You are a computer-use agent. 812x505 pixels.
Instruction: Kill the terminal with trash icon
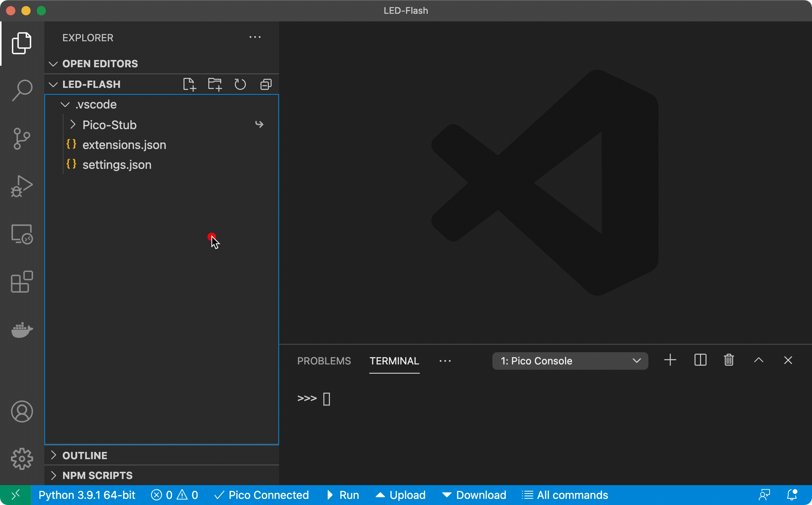[x=729, y=360]
